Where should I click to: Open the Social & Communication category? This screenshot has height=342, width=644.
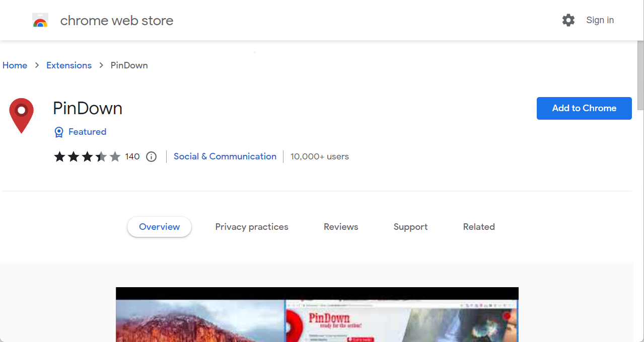pos(225,156)
